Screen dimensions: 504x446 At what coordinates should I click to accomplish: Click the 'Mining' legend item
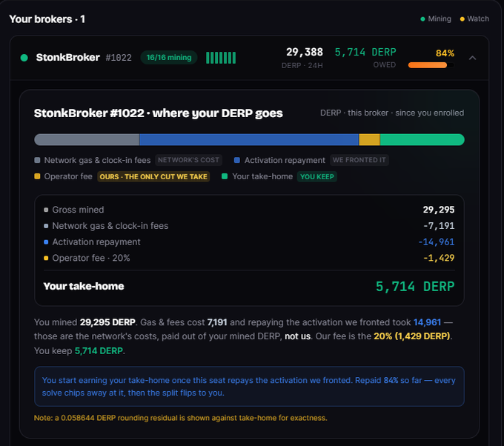[x=436, y=19]
